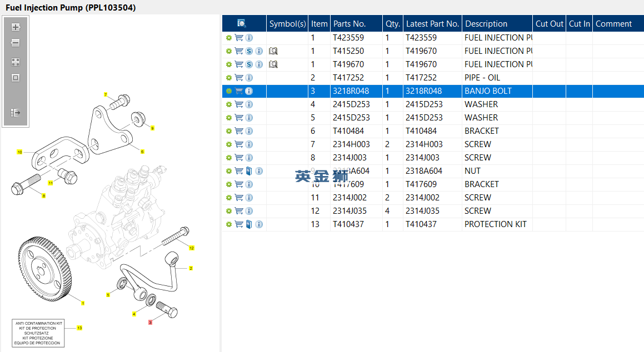Click the S supersession icon for T415250
644x352 pixels.
point(249,51)
